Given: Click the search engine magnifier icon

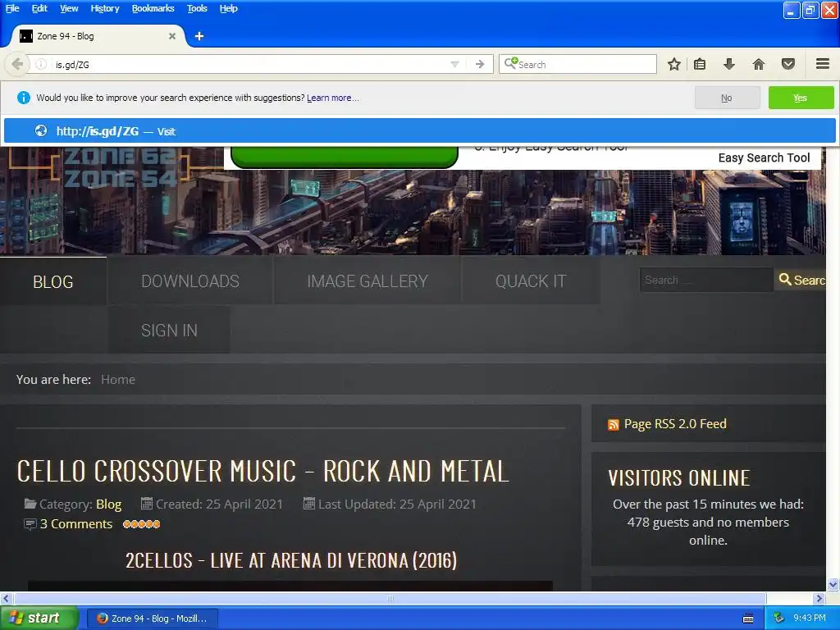Looking at the screenshot, I should [510, 64].
